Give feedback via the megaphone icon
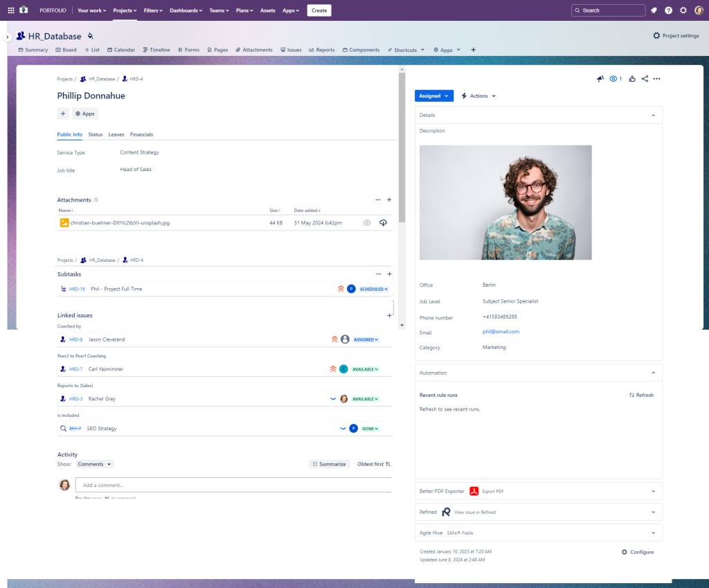 coord(600,78)
